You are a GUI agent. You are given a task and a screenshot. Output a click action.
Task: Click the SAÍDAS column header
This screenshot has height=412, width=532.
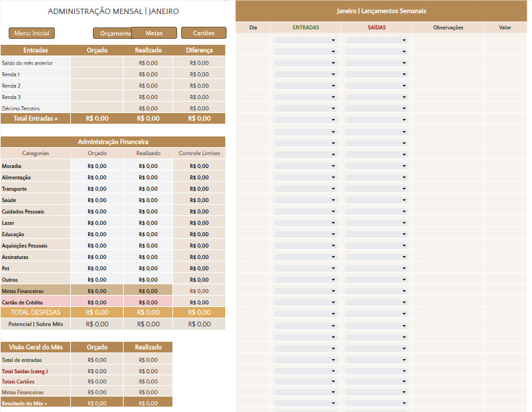376,27
